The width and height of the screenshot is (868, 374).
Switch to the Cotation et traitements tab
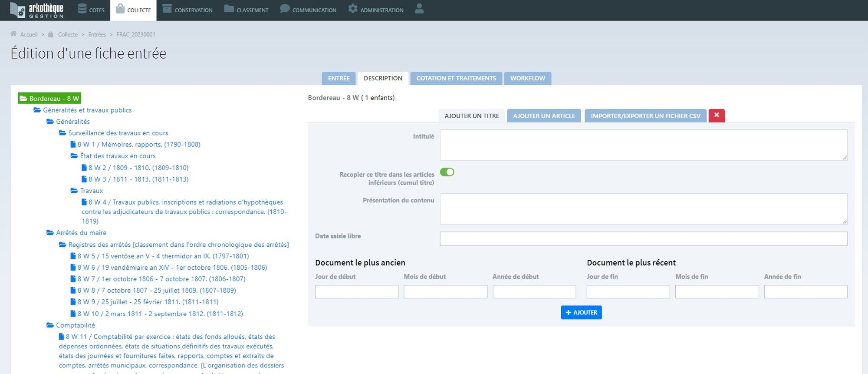coord(456,78)
